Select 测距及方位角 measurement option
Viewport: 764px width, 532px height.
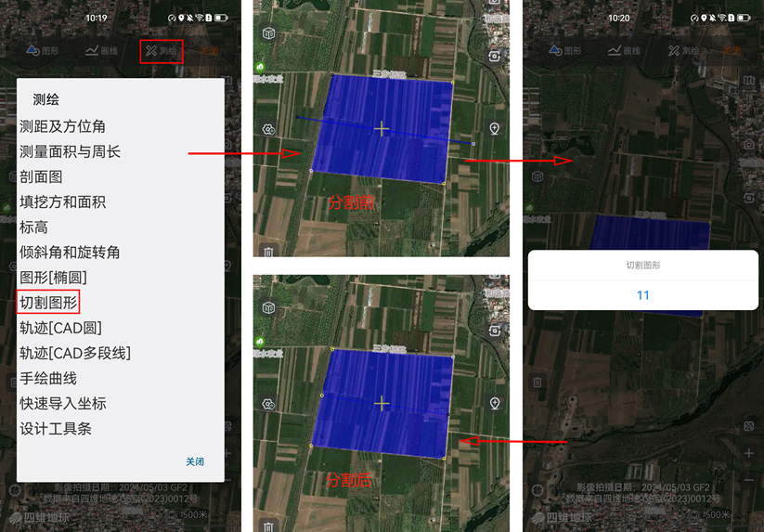coord(62,126)
